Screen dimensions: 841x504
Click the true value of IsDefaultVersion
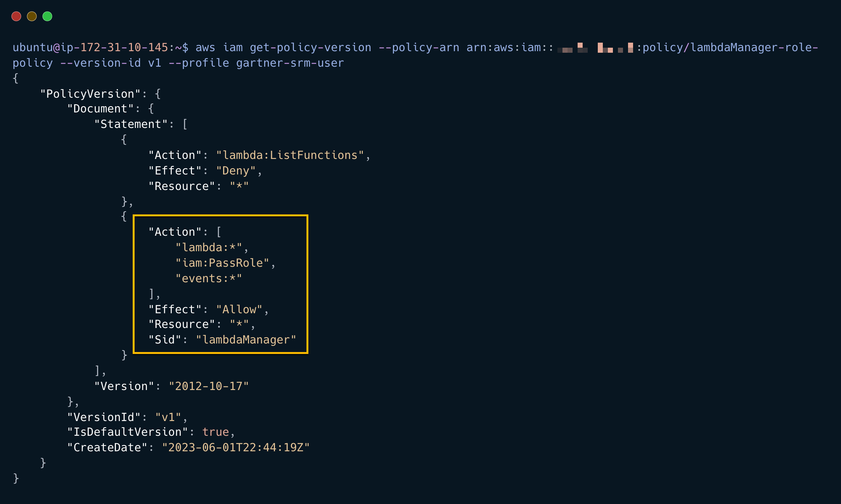216,432
